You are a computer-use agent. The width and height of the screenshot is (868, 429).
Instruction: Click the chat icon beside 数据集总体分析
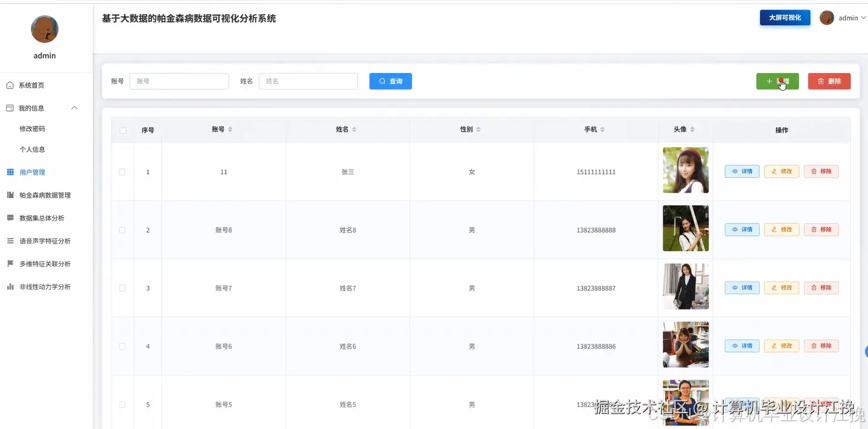[x=10, y=218]
